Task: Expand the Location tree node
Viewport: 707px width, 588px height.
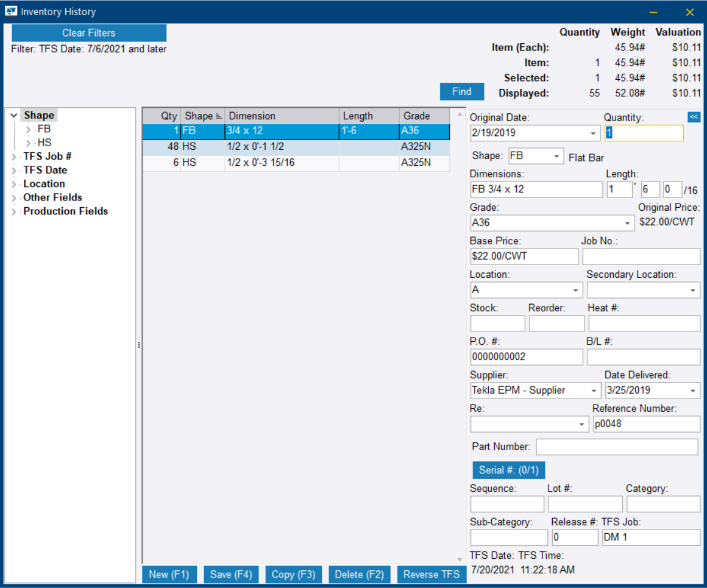Action: 14,184
